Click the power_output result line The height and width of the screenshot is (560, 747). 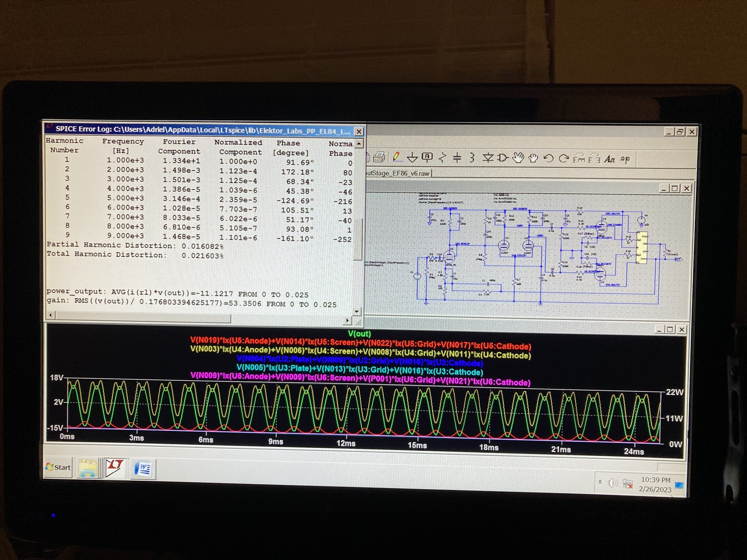[x=177, y=293]
